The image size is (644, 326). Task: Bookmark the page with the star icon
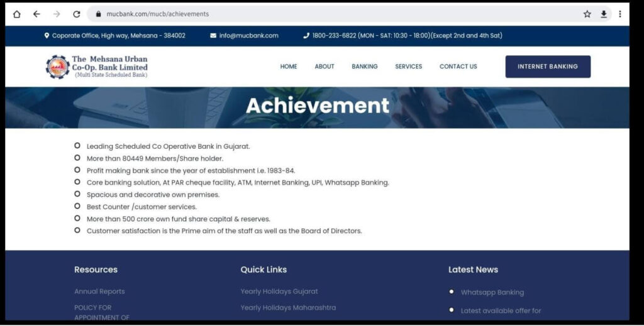tap(587, 14)
